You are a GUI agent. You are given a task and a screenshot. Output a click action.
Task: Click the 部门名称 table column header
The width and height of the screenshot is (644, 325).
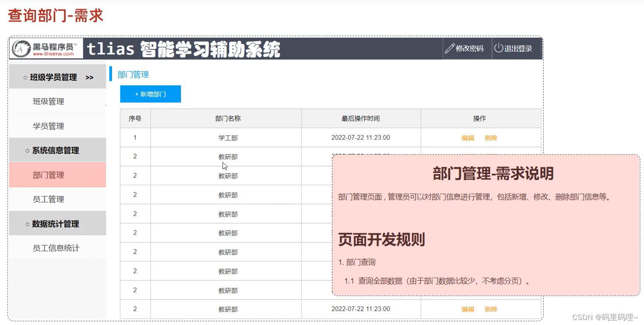(x=228, y=118)
